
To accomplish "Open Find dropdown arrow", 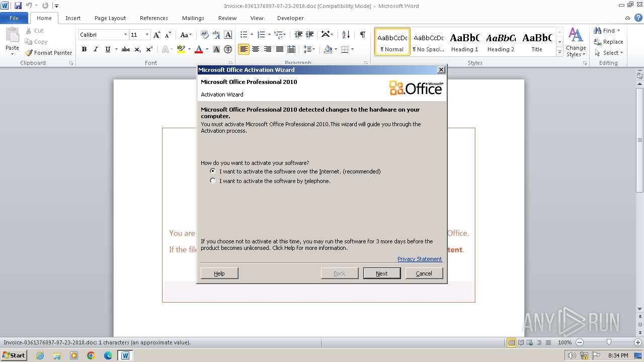I will click(x=619, y=31).
